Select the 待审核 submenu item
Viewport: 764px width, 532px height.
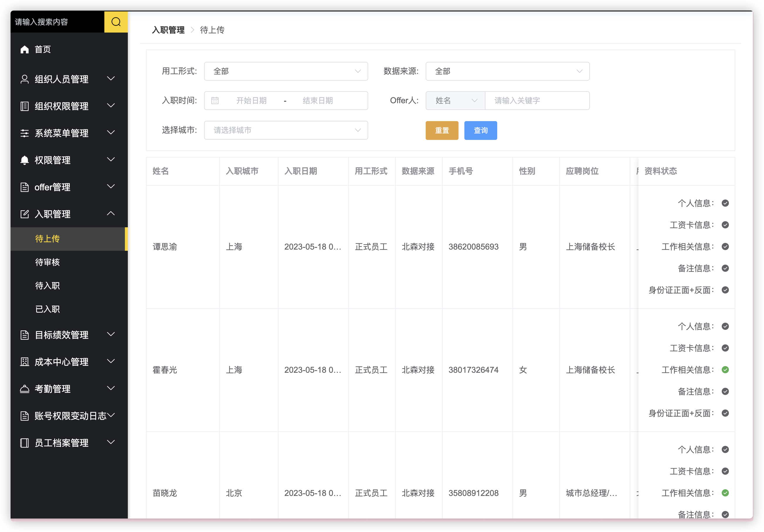69,262
